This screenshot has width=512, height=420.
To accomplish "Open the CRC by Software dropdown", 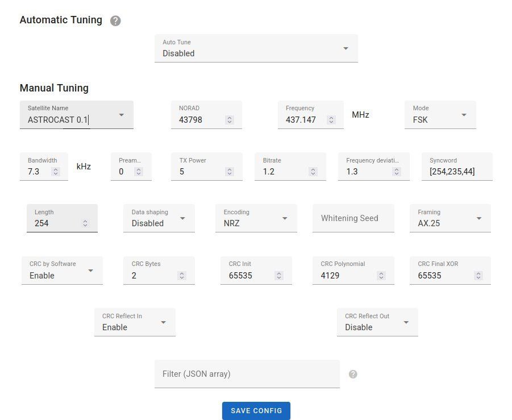I will pos(62,271).
